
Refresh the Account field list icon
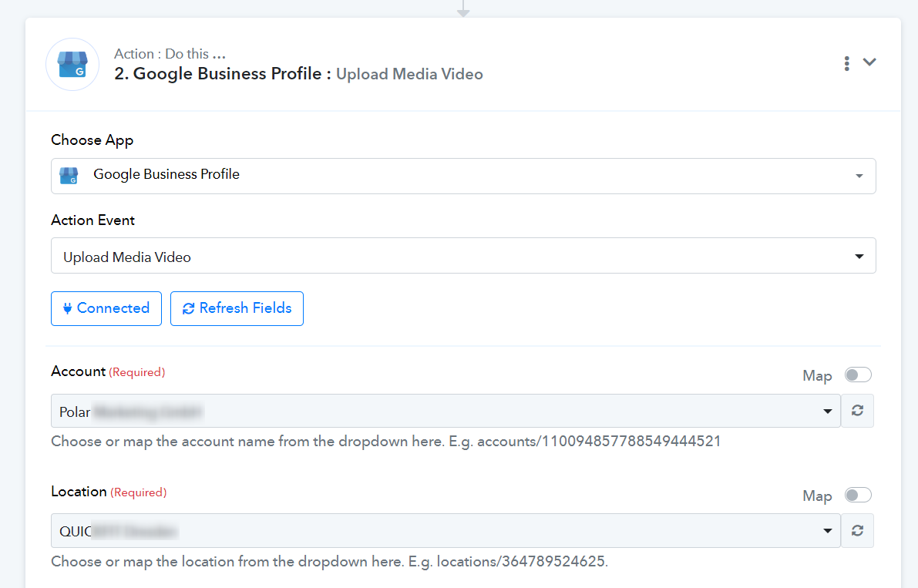pos(857,411)
